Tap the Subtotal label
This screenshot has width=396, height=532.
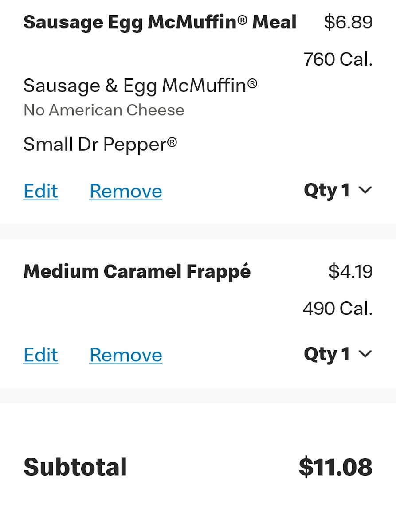[x=75, y=467]
